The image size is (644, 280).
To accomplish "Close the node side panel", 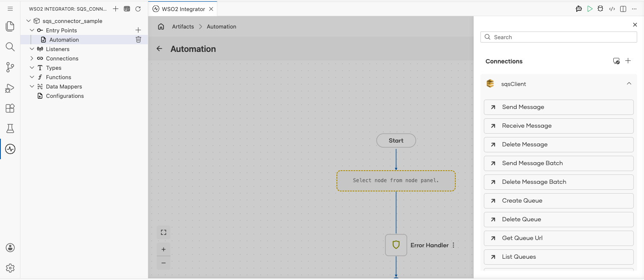I will click(x=635, y=25).
